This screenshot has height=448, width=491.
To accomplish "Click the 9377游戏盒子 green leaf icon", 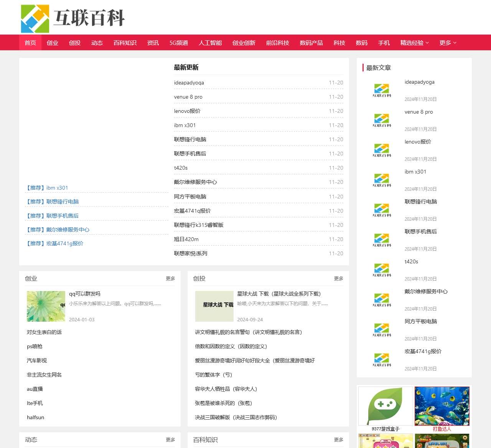I will [x=386, y=406].
